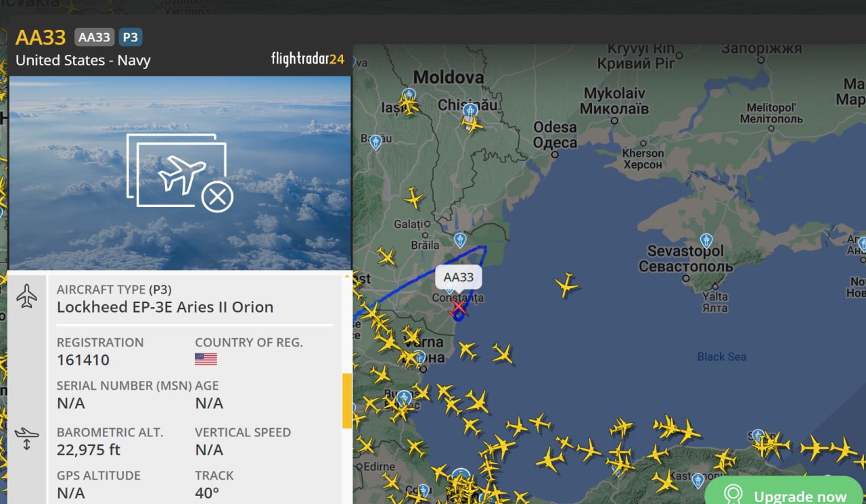Click the red selected AA33 aircraft near Constanța
This screenshot has width=866, height=504.
pos(458,308)
